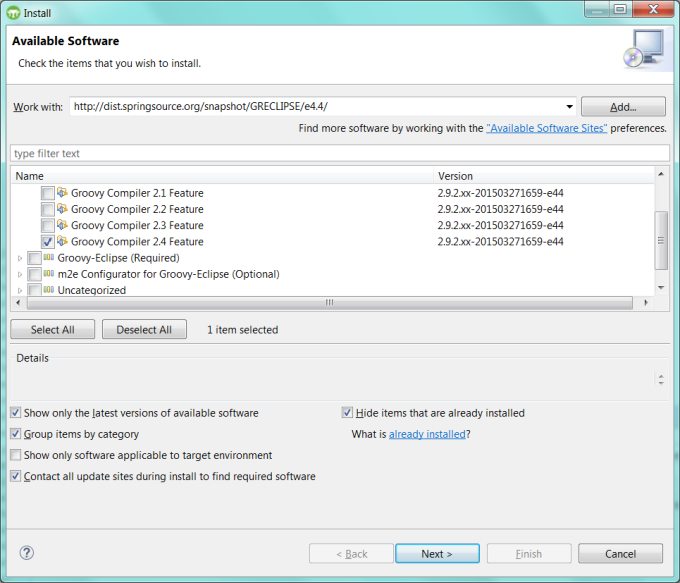The height and width of the screenshot is (583, 680).
Task: Toggle Contact all update sites option
Action: pyautogui.click(x=16, y=476)
